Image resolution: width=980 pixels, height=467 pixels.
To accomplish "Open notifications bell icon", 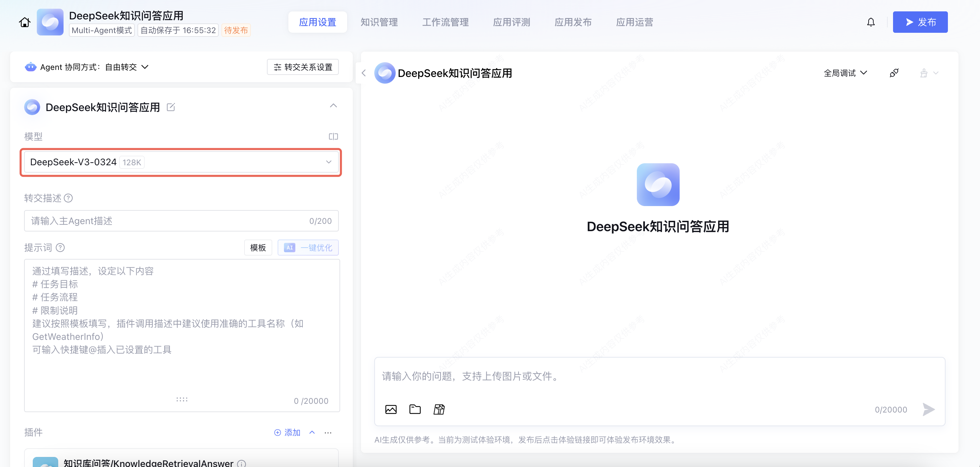I will click(x=870, y=22).
